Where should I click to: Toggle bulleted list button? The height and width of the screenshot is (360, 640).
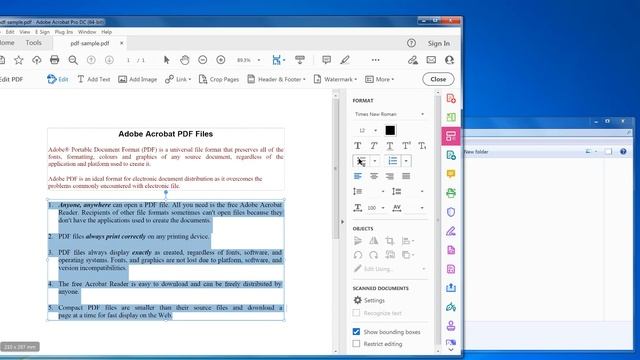361,161
